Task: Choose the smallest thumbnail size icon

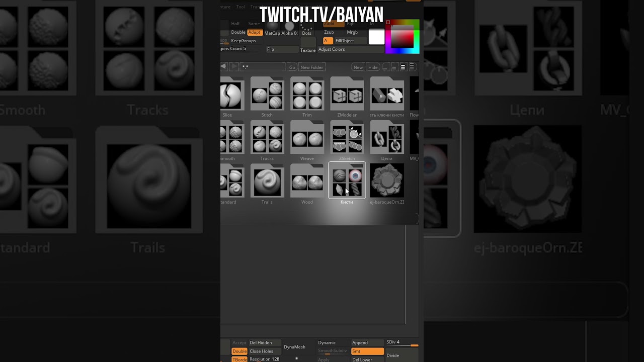Action: tap(386, 67)
